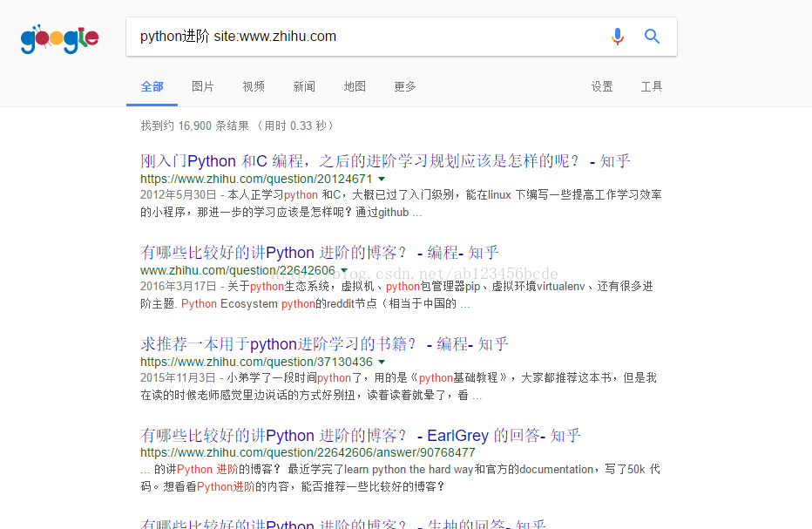
Task: Start voice search with microphone icon
Action: click(618, 37)
